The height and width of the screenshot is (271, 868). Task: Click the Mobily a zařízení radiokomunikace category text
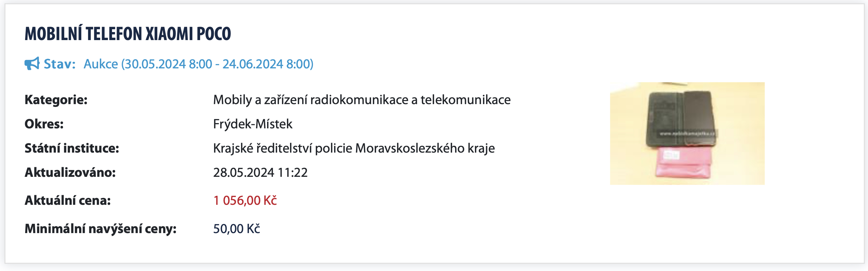tap(361, 99)
